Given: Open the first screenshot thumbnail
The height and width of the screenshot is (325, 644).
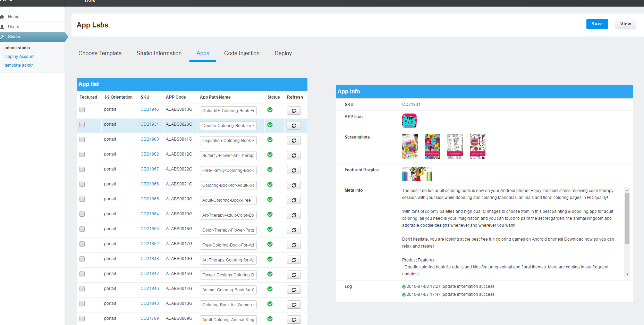Looking at the screenshot, I should tap(410, 147).
